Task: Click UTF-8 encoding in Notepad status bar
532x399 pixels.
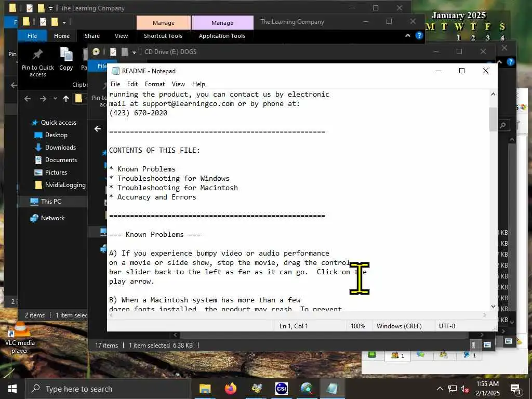Action: tap(447, 326)
